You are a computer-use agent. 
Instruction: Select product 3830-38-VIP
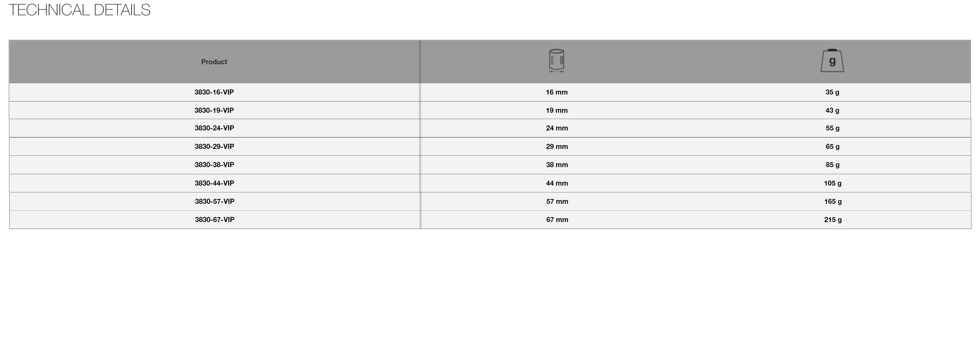tap(214, 165)
